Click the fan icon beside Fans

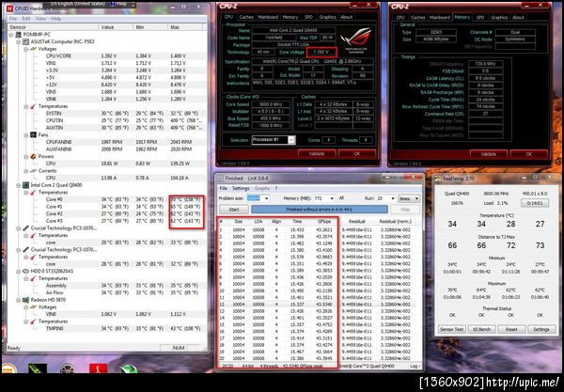coord(33,134)
